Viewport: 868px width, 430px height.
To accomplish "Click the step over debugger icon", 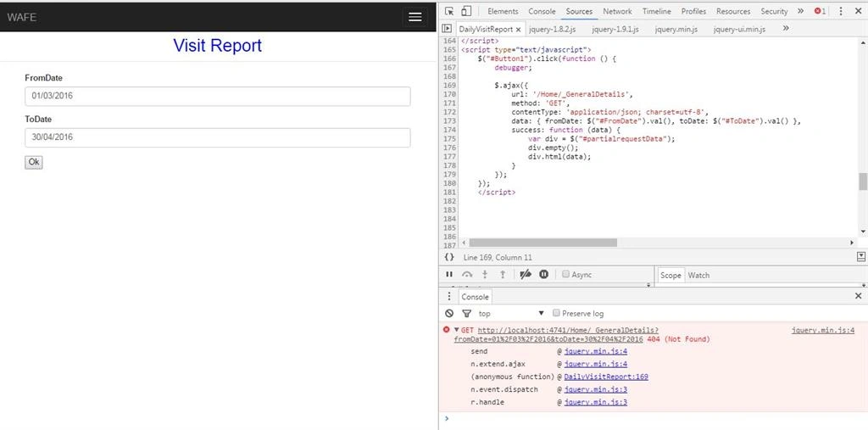I will pos(467,274).
